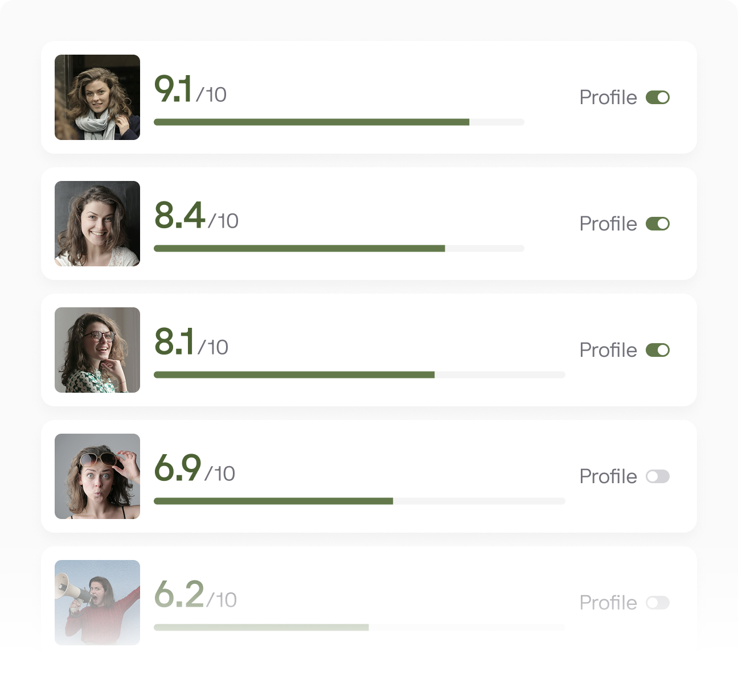Disable the Profile toggle for the 9.1 rating
738x700 pixels.
[659, 97]
